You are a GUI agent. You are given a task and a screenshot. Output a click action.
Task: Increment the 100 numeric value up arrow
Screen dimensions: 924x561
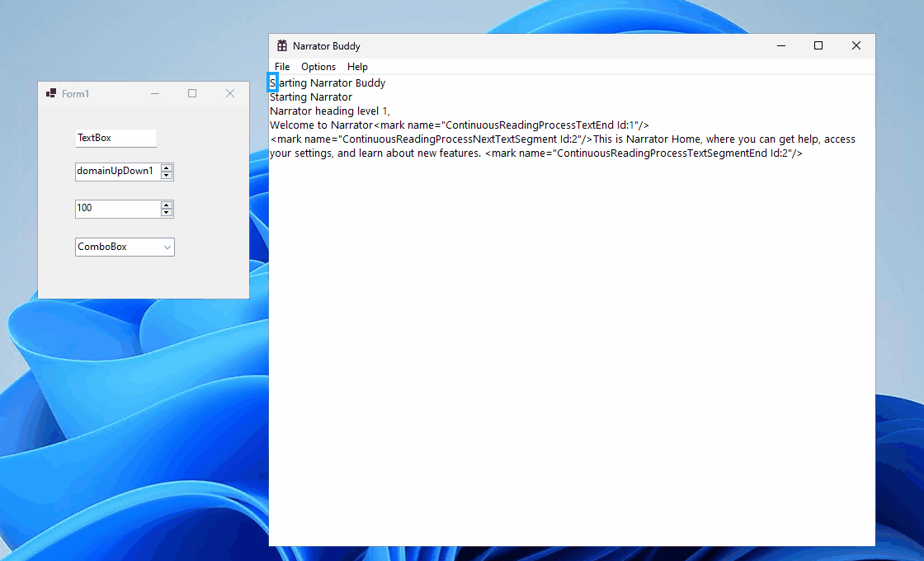click(167, 205)
